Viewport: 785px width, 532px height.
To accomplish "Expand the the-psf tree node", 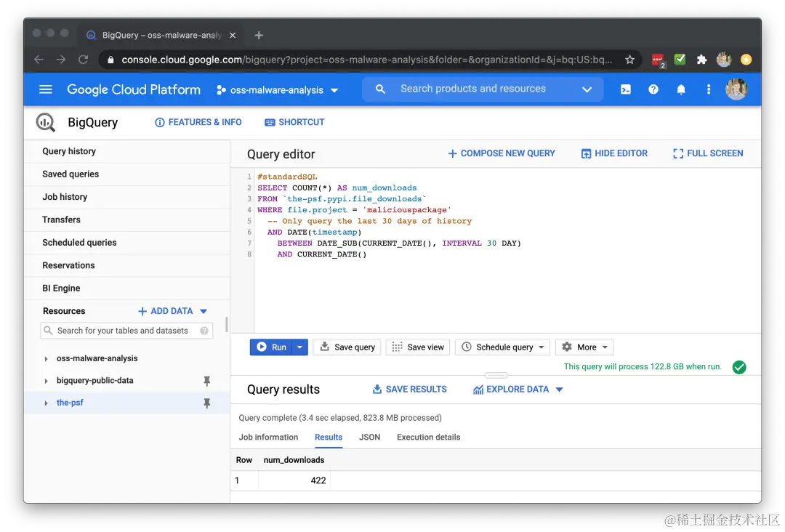I will [x=46, y=403].
